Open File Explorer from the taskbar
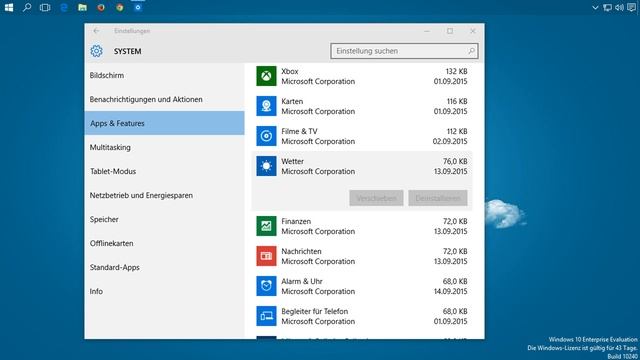Image resolution: width=640 pixels, height=360 pixels. point(82,7)
